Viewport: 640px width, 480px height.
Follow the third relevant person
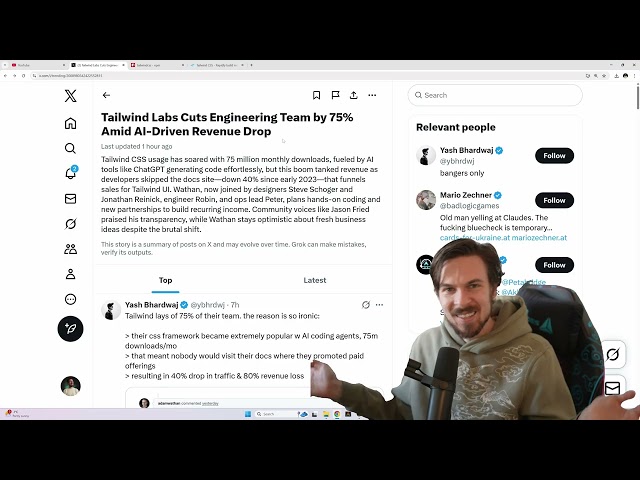554,265
